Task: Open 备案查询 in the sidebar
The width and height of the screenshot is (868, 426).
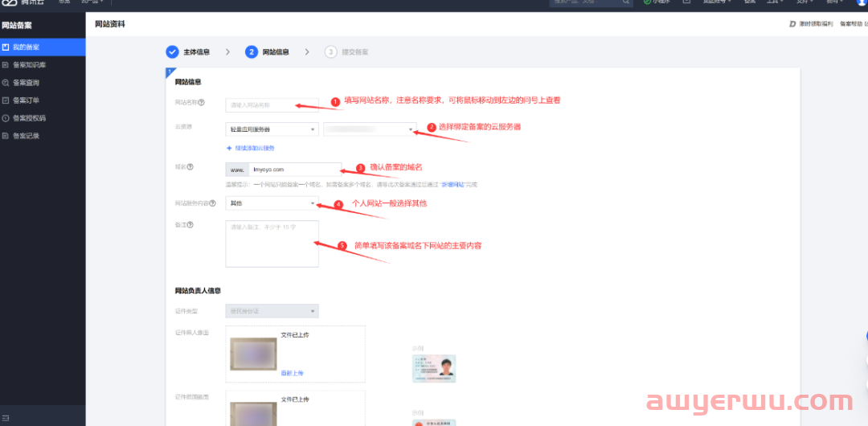Action: point(43,83)
